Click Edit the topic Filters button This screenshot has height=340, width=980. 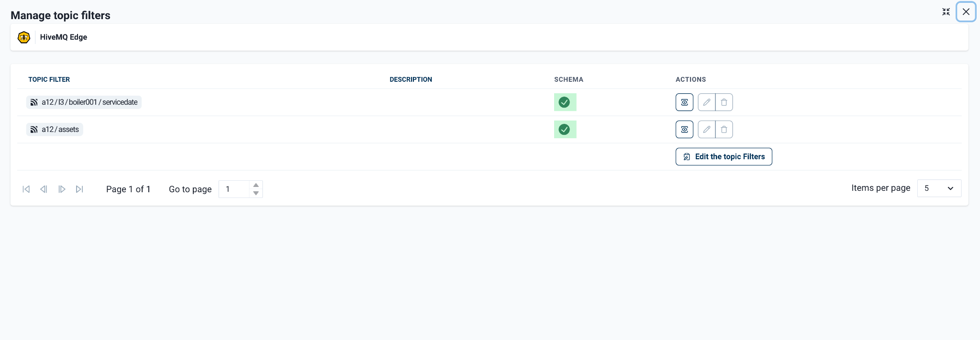click(x=724, y=157)
